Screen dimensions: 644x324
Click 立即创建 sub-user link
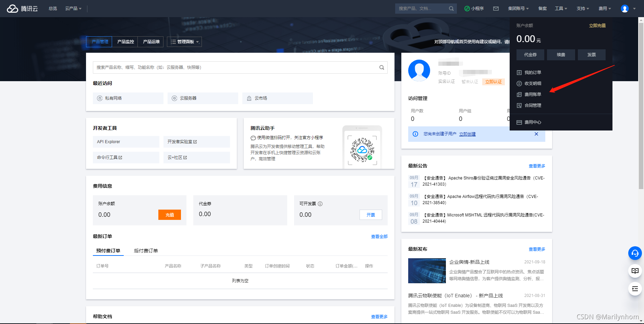tap(467, 134)
